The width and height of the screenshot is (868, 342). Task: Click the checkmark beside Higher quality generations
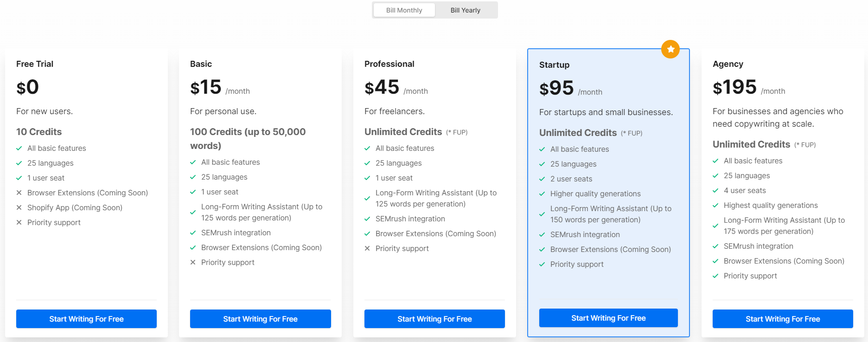tap(542, 194)
